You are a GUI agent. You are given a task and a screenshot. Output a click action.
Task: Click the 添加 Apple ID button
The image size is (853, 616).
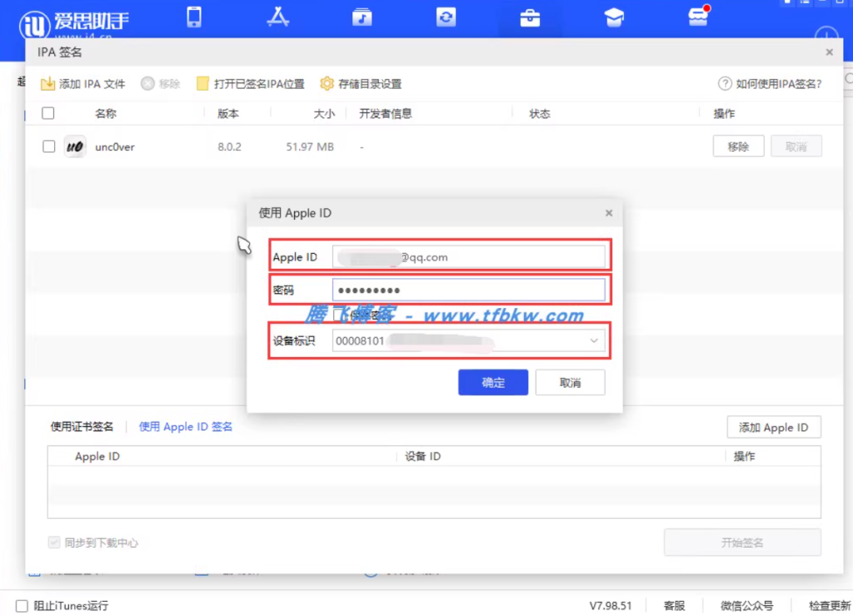coord(773,426)
